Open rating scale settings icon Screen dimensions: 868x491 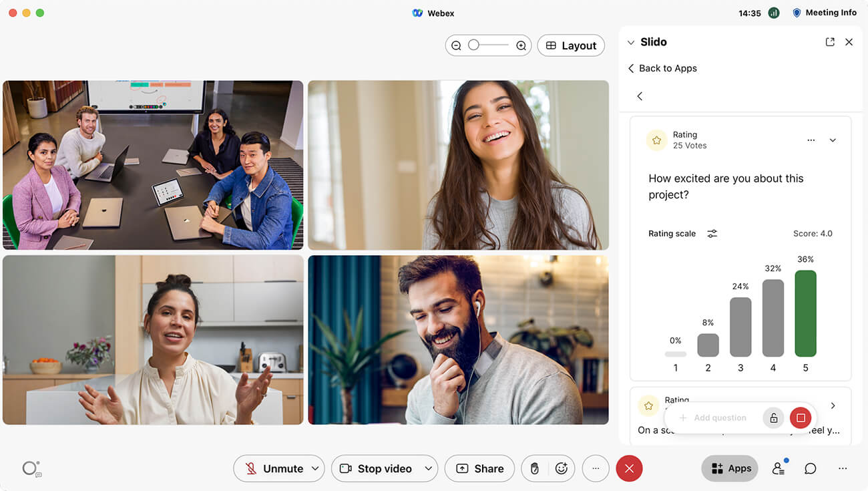coord(712,234)
